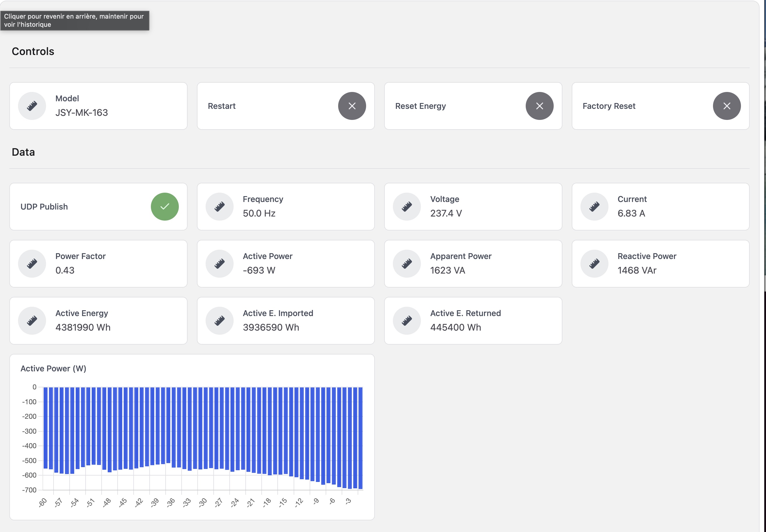Click the Reactive Power ruler icon
This screenshot has width=766, height=532.
tap(594, 264)
